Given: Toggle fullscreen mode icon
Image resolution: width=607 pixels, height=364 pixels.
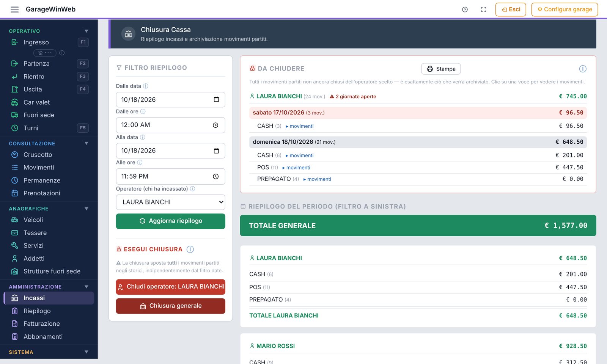Looking at the screenshot, I should [x=483, y=9].
